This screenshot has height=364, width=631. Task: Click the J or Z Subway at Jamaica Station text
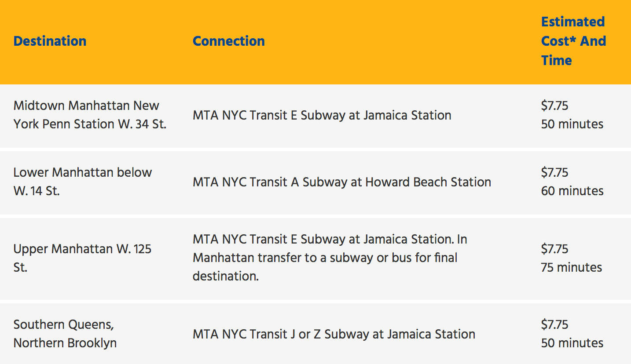coord(334,334)
